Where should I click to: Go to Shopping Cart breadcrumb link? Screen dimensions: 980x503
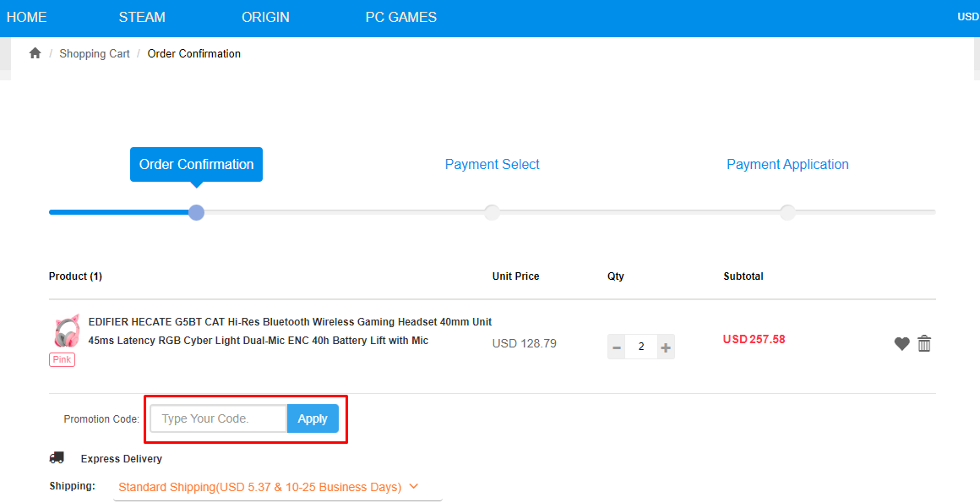pyautogui.click(x=95, y=54)
